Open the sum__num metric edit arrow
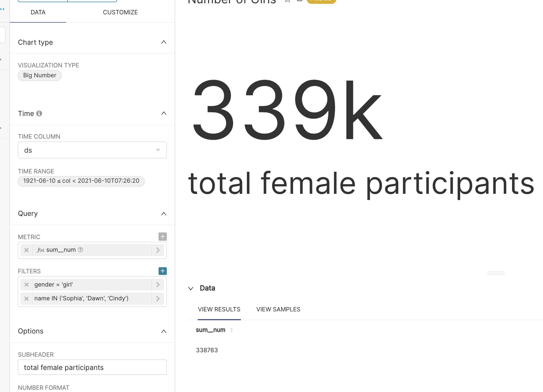The height and width of the screenshot is (392, 543). coord(158,250)
